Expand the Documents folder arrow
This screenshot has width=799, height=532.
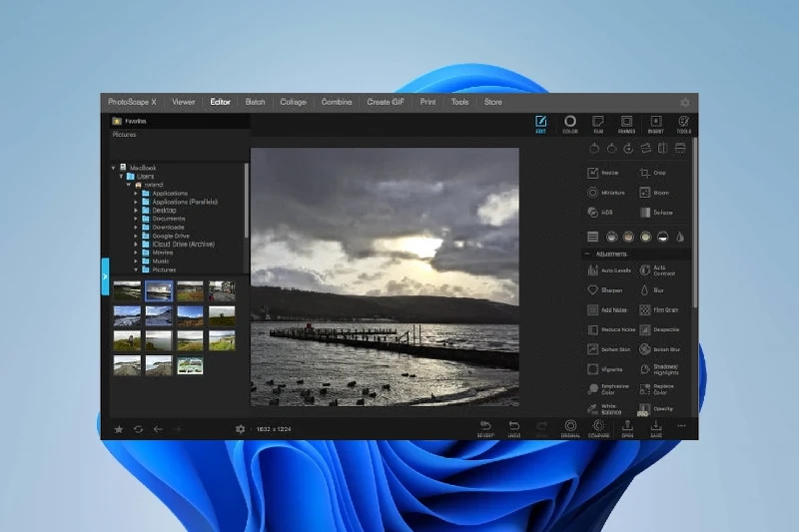coord(136,219)
